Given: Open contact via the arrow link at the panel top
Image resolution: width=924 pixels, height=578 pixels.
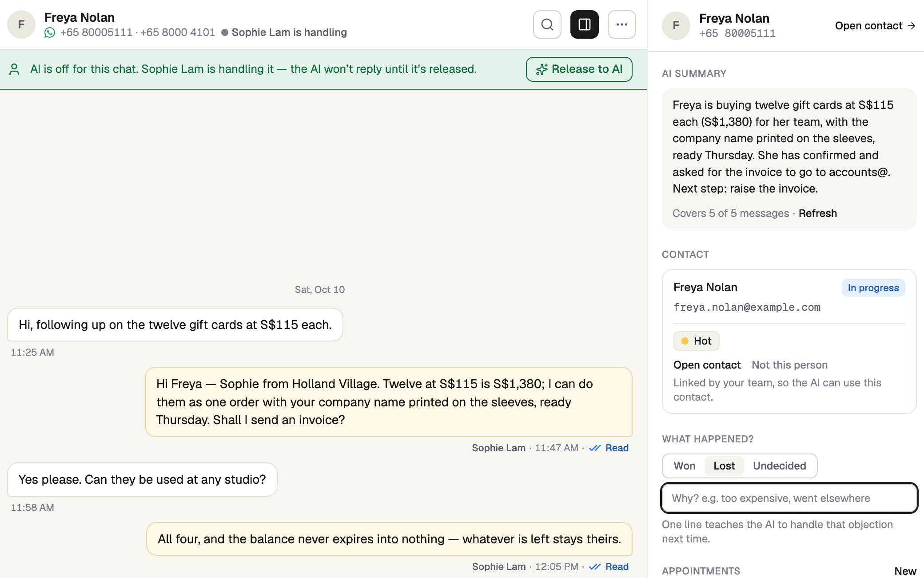Looking at the screenshot, I should click(x=875, y=26).
